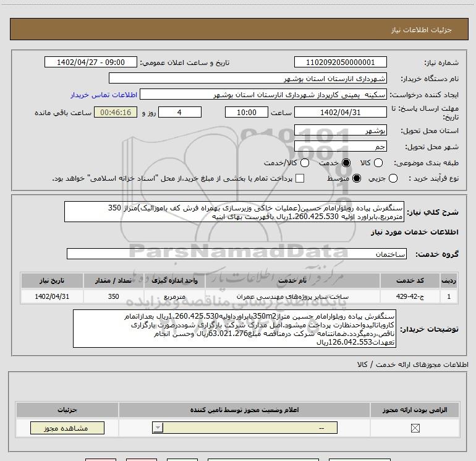476x461 pixels.
Task: Click the تاریخ نیاز column header
Action: point(52,280)
